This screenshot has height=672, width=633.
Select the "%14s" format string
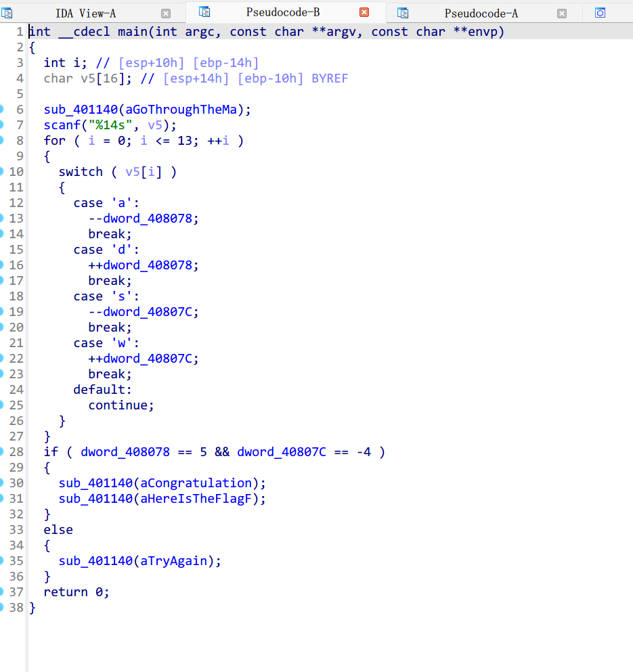click(x=110, y=125)
